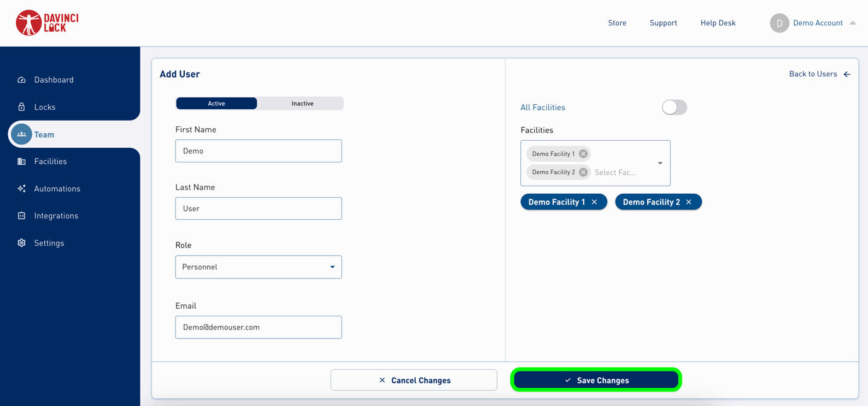
Task: Switch the user status to Inactive
Action: [x=302, y=103]
